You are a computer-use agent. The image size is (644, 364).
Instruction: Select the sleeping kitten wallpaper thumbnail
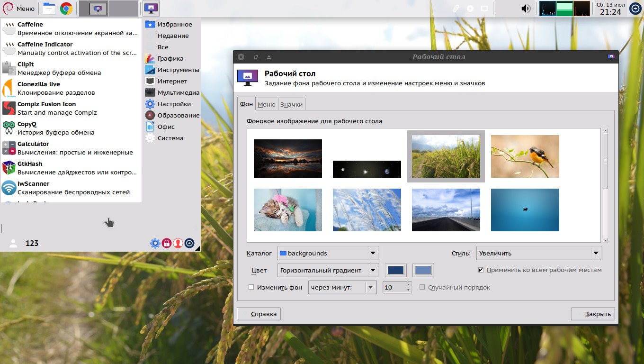pos(288,210)
